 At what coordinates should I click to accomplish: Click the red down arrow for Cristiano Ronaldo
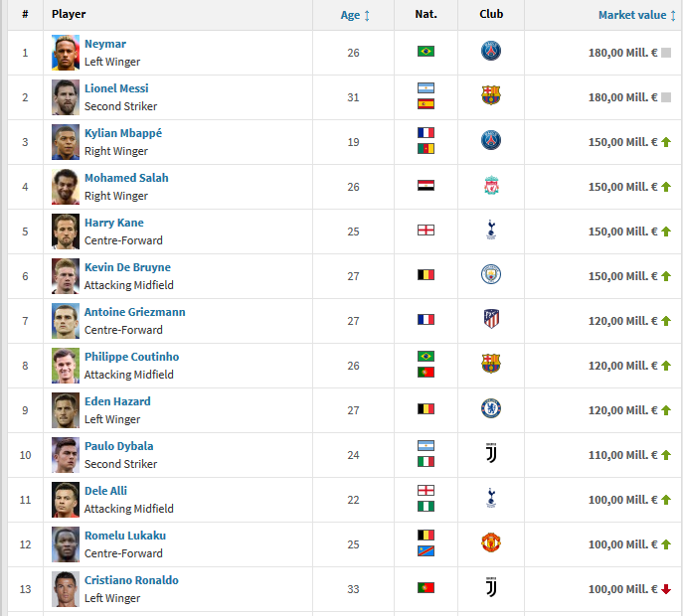(666, 589)
